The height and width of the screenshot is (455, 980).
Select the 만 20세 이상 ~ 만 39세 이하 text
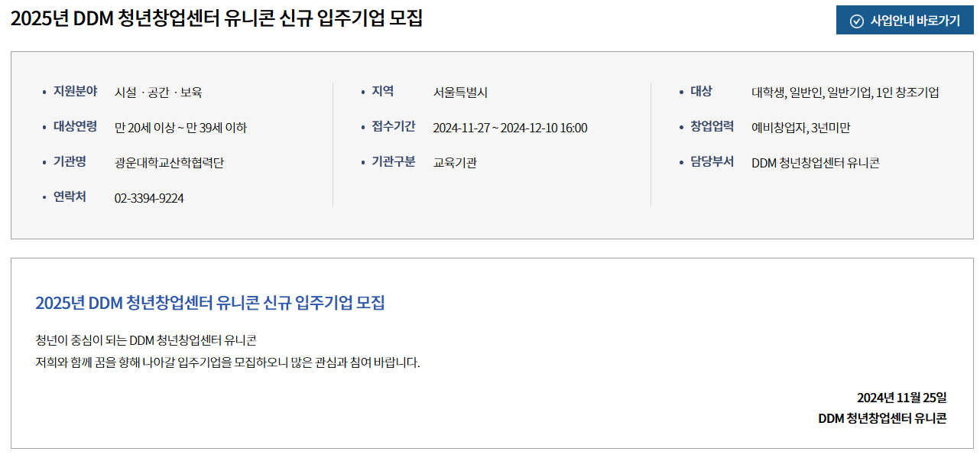click(180, 128)
